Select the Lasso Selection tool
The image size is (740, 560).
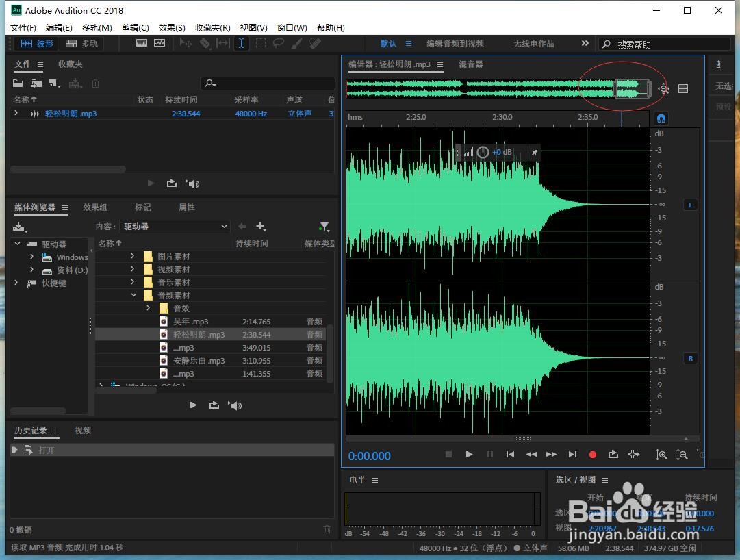(x=279, y=43)
